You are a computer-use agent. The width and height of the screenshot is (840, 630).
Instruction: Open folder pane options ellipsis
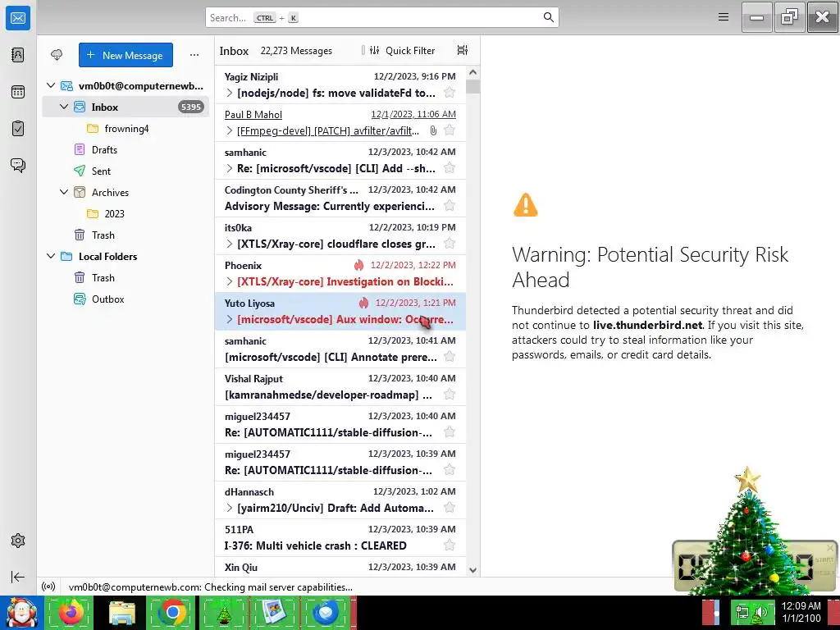tap(194, 55)
